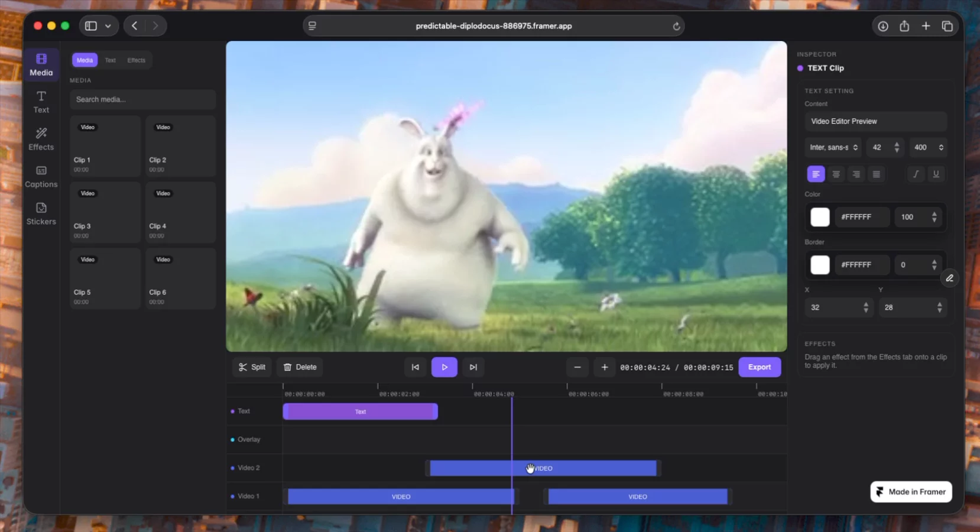Open the browser Share menu
The image size is (980, 532).
tap(904, 26)
